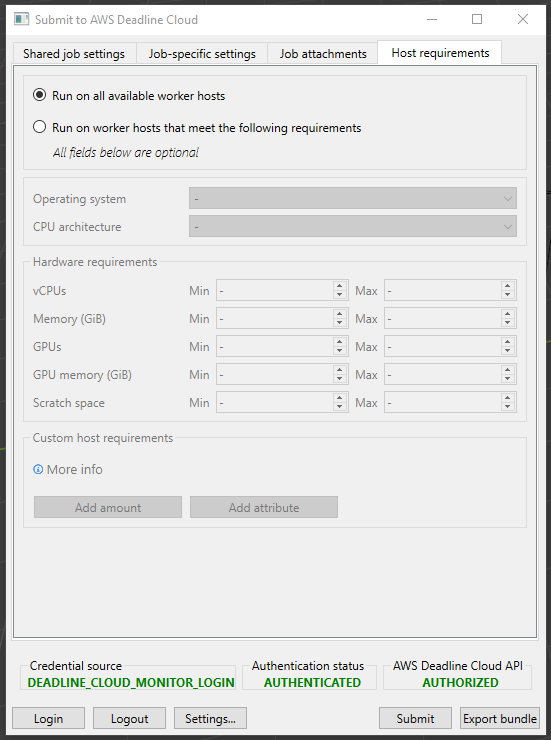Open the Job attachments tab
The image size is (551, 740).
tap(323, 54)
